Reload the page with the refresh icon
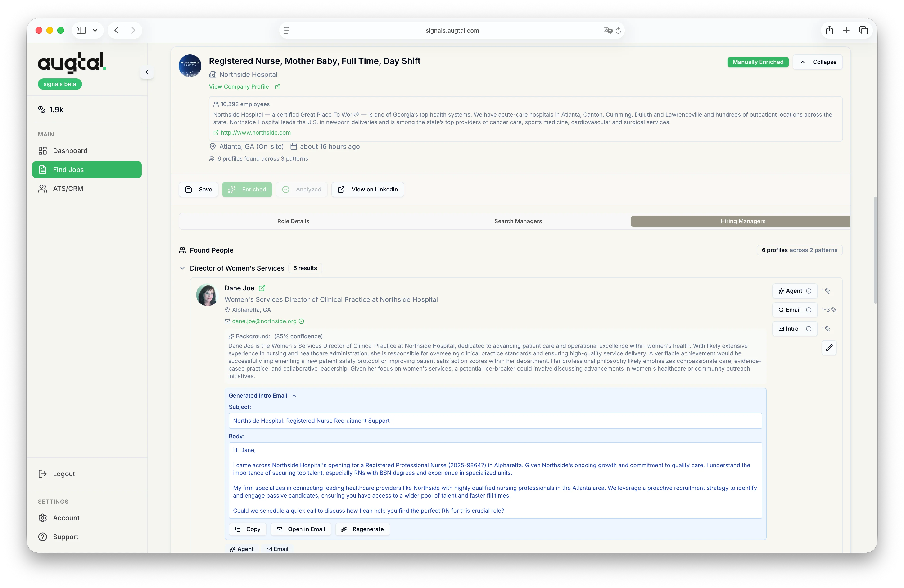The image size is (904, 588). 619,30
